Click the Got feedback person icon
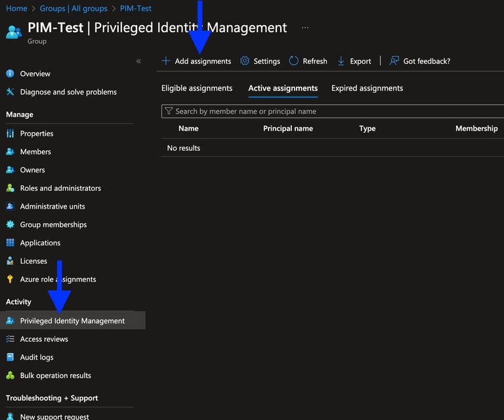Viewport: 504px width, 420px height. coord(394,61)
